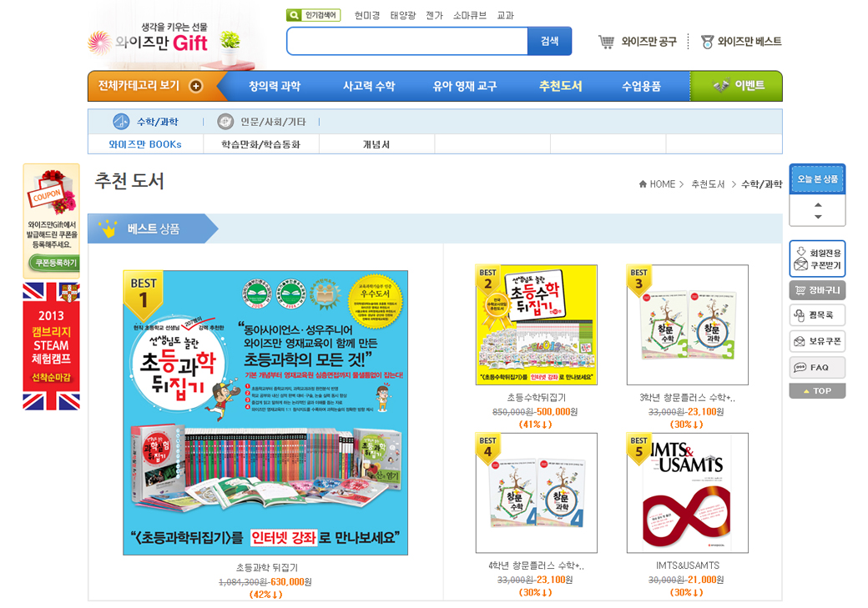Open the FAQ sidebar button

pyautogui.click(x=817, y=367)
